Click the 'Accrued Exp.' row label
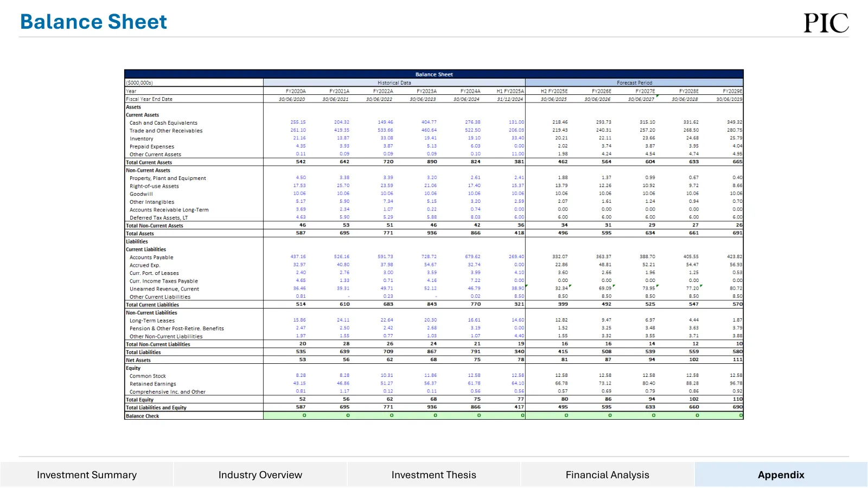The width and height of the screenshot is (868, 488). point(145,265)
